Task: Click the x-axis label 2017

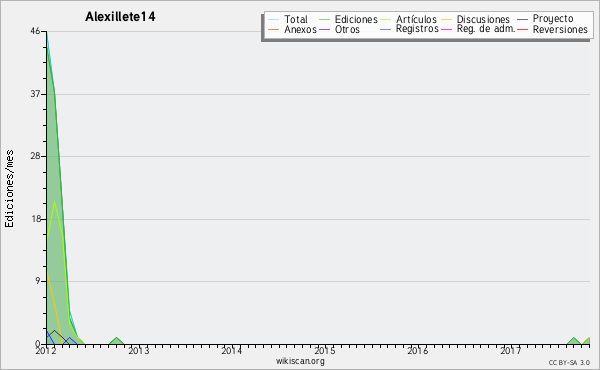Action: pyautogui.click(x=511, y=350)
